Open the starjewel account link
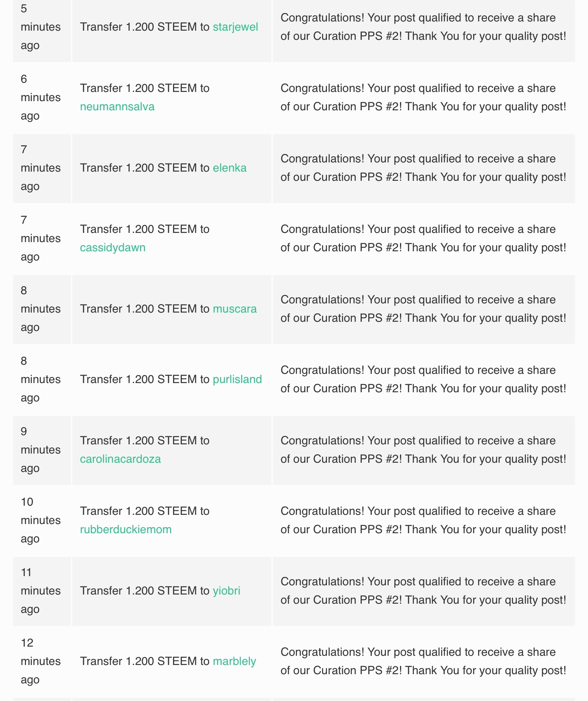Image resolution: width=588 pixels, height=701 pixels. click(x=235, y=27)
